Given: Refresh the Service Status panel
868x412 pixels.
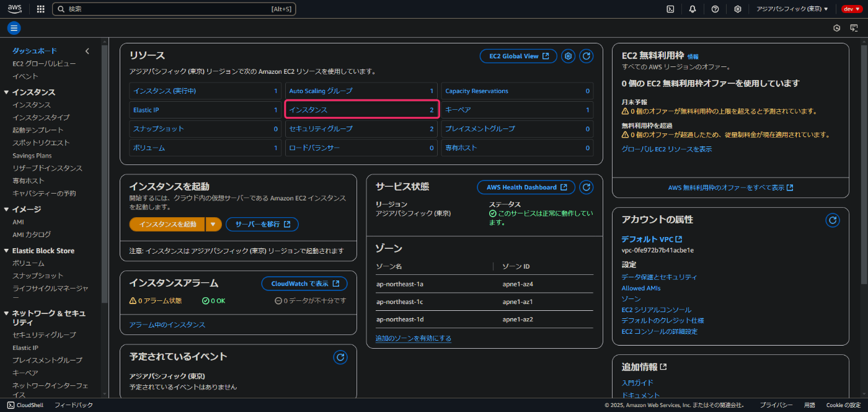Looking at the screenshot, I should click(587, 187).
